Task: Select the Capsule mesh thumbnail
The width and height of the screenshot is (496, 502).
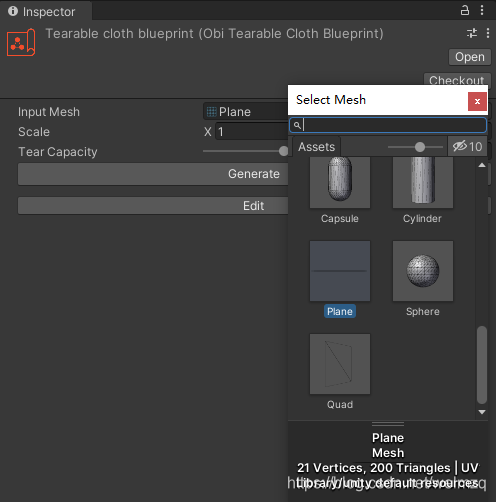Action: tap(340, 182)
